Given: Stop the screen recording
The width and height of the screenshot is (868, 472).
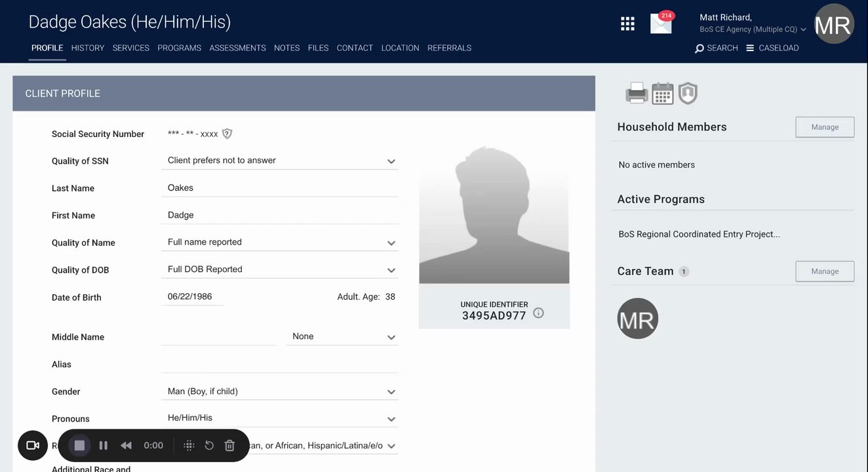Looking at the screenshot, I should (79, 446).
